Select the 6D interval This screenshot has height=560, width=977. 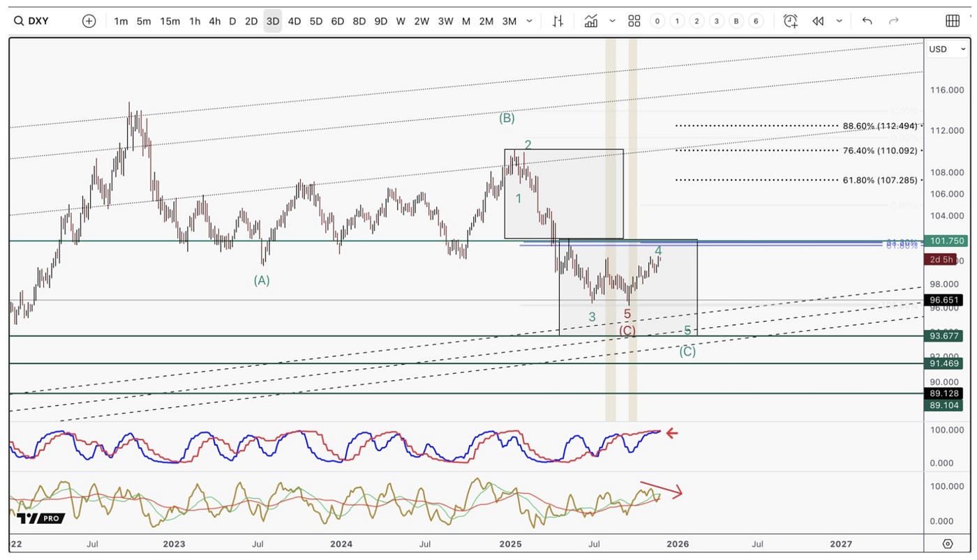338,21
